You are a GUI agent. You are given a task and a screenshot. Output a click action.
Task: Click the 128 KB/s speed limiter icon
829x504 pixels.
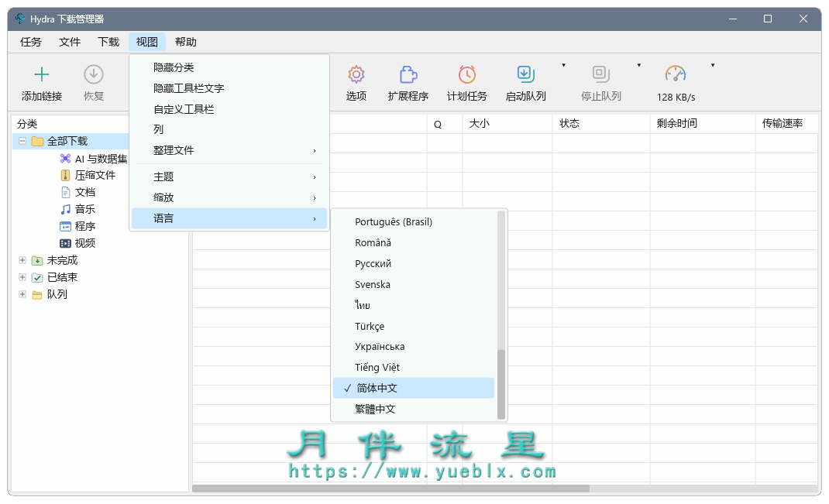pyautogui.click(x=676, y=74)
